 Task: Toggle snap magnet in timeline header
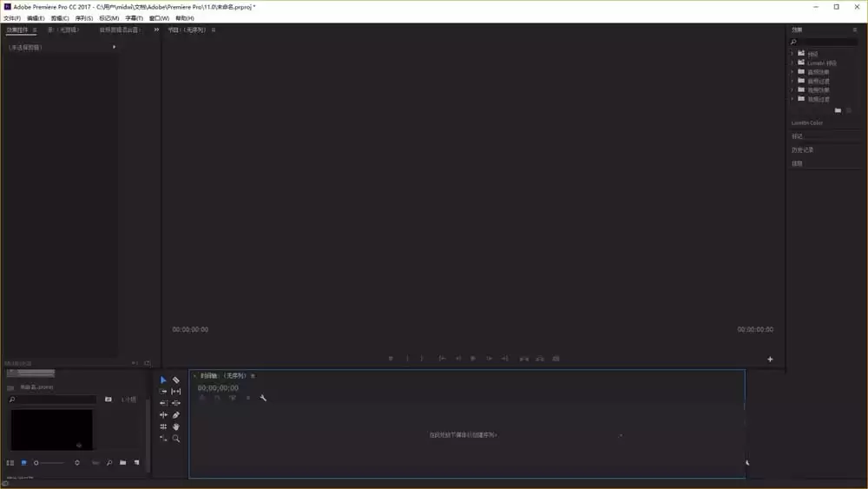coord(217,398)
